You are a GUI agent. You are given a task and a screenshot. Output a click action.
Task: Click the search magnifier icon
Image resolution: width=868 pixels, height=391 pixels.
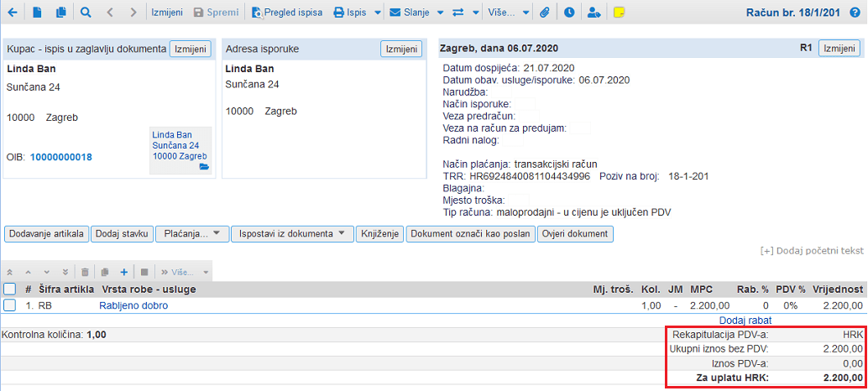(86, 13)
